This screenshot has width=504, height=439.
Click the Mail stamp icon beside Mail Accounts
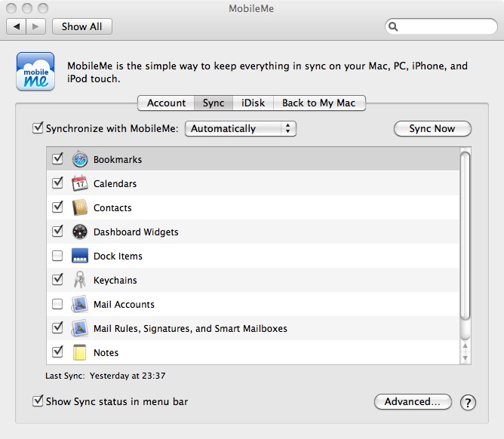click(79, 304)
